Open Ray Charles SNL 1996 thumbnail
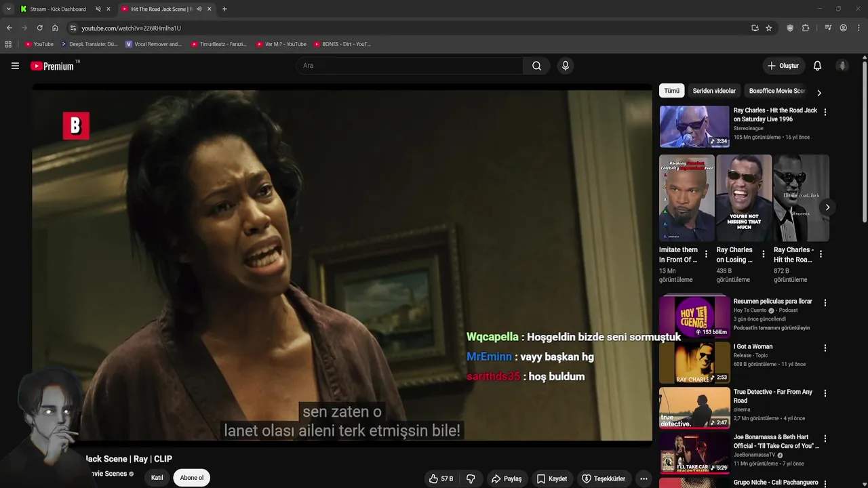 pyautogui.click(x=694, y=126)
